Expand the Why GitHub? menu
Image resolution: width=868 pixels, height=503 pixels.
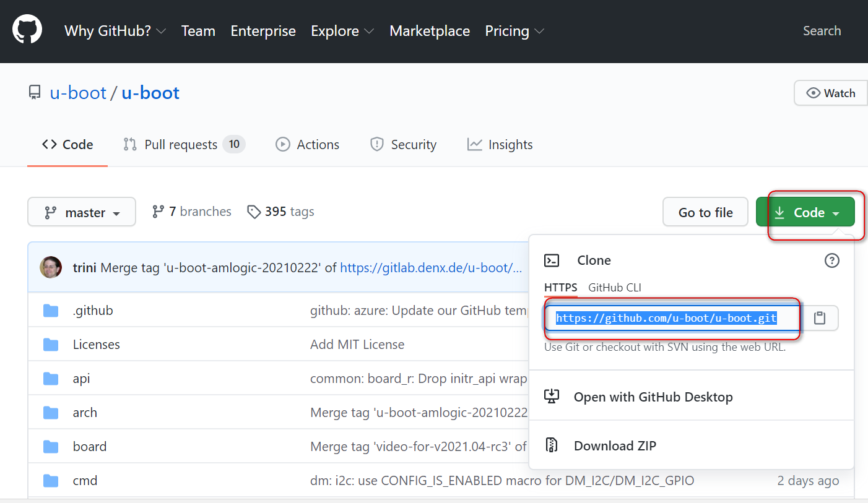(x=115, y=31)
